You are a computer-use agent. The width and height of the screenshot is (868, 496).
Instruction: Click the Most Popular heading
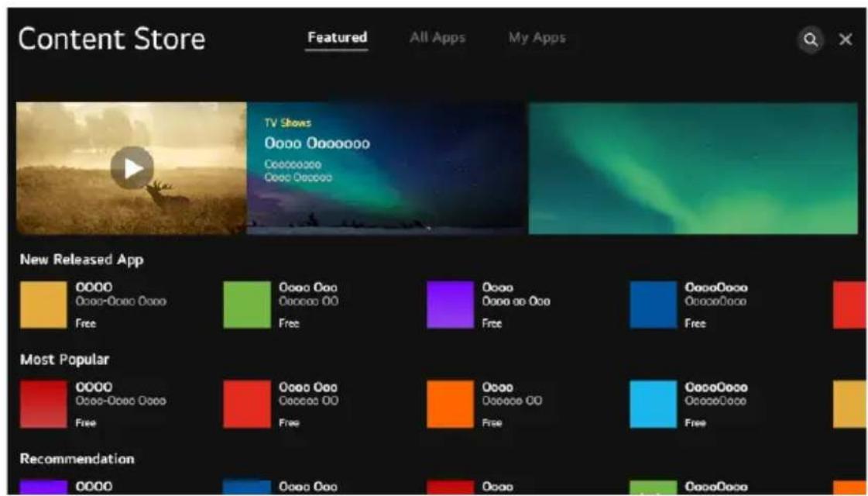64,360
